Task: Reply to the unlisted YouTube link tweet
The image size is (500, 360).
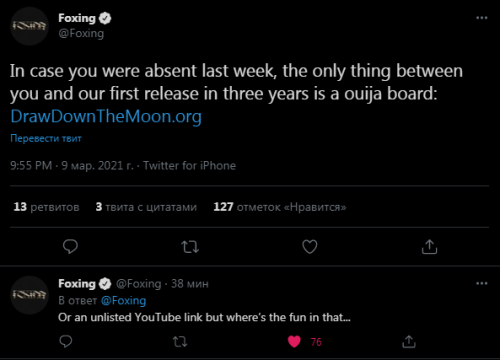Action: pyautogui.click(x=66, y=341)
